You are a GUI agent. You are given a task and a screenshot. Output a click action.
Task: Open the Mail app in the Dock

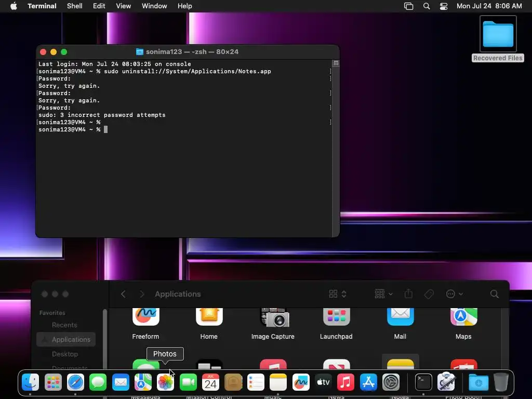point(121,382)
